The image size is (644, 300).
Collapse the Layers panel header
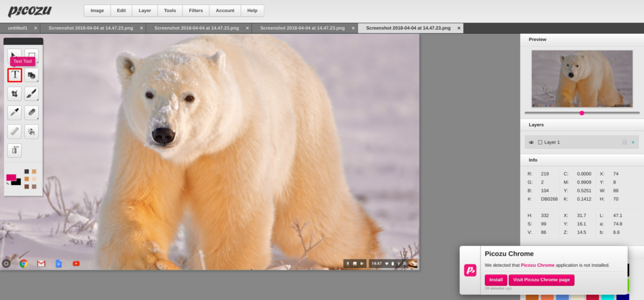click(582, 125)
